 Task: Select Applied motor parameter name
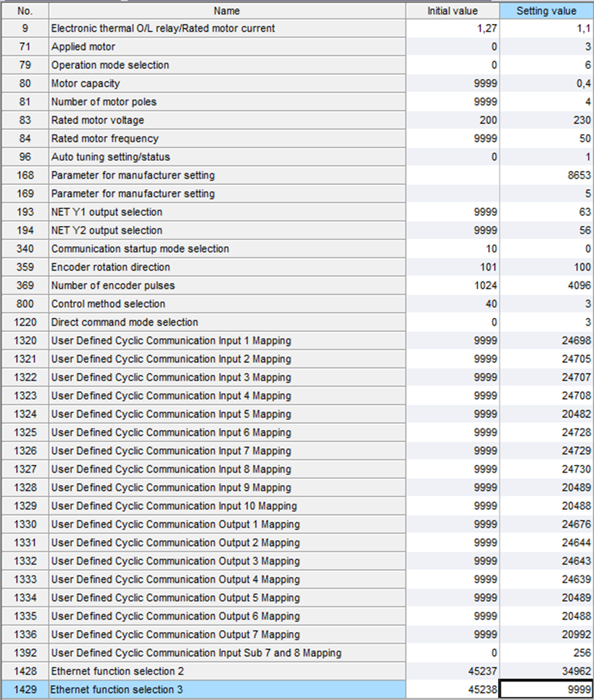point(227,47)
